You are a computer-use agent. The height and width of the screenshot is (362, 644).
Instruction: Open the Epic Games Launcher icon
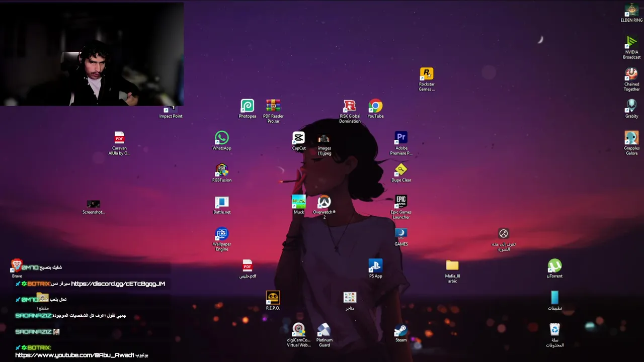coord(401,207)
